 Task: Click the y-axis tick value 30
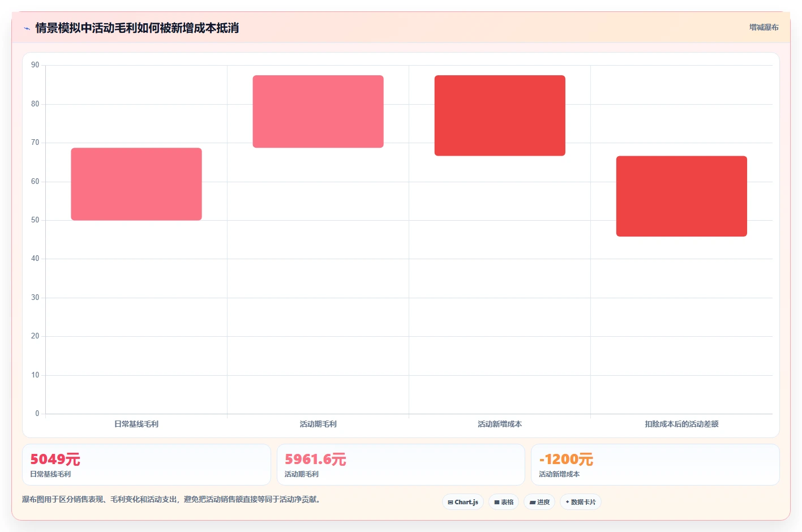(x=35, y=298)
